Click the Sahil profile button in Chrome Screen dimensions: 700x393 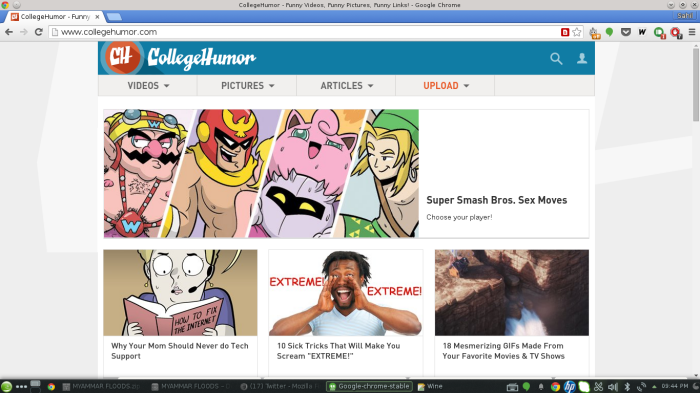pos(684,16)
